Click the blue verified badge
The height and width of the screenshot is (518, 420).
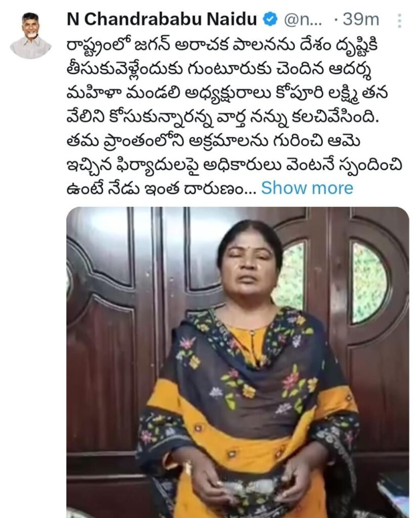tap(270, 20)
